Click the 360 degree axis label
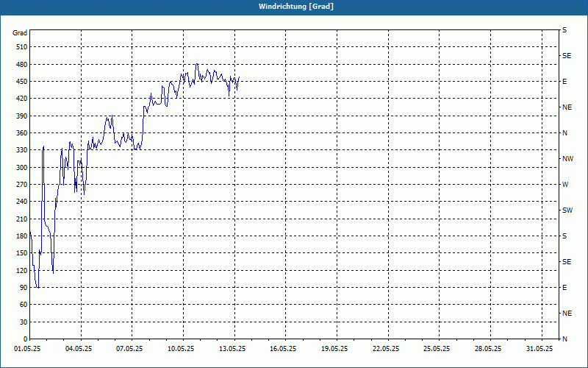 tap(22, 133)
